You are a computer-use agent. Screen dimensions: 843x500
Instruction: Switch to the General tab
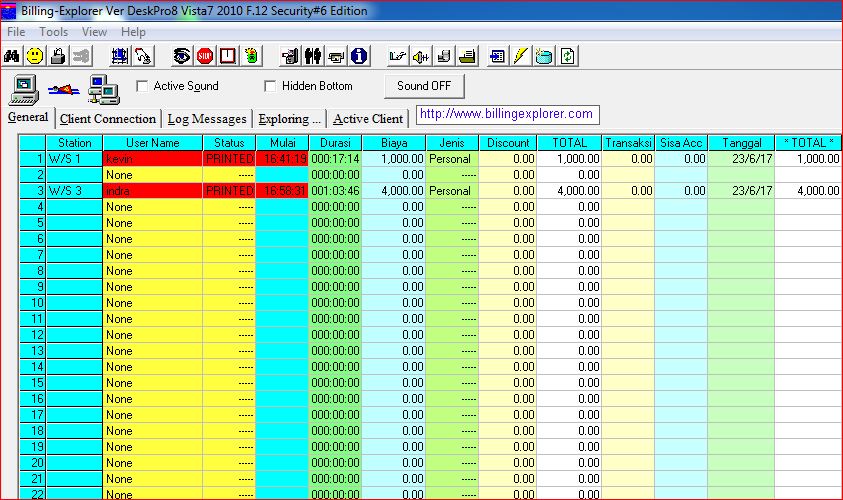click(x=28, y=117)
